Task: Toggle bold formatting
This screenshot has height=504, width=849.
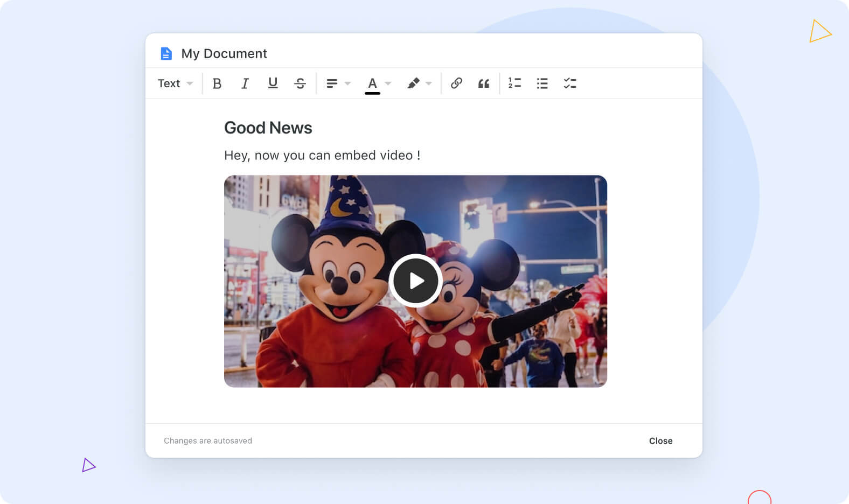Action: click(217, 83)
